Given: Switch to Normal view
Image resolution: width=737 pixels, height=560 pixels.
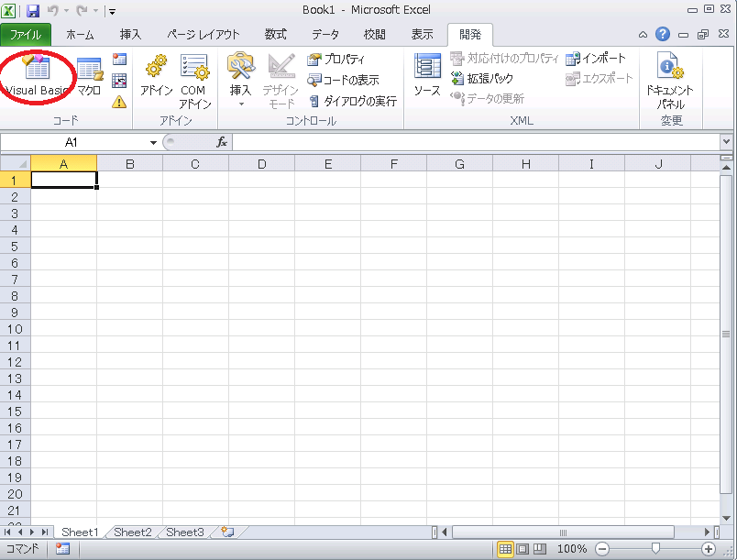Looking at the screenshot, I should pyautogui.click(x=505, y=549).
